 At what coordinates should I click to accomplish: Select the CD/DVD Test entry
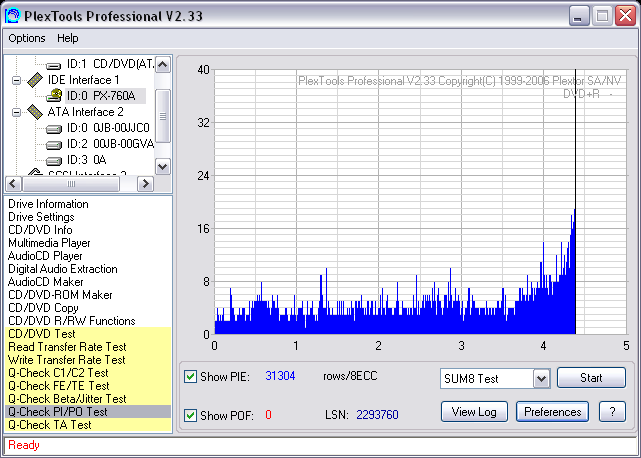coord(88,334)
